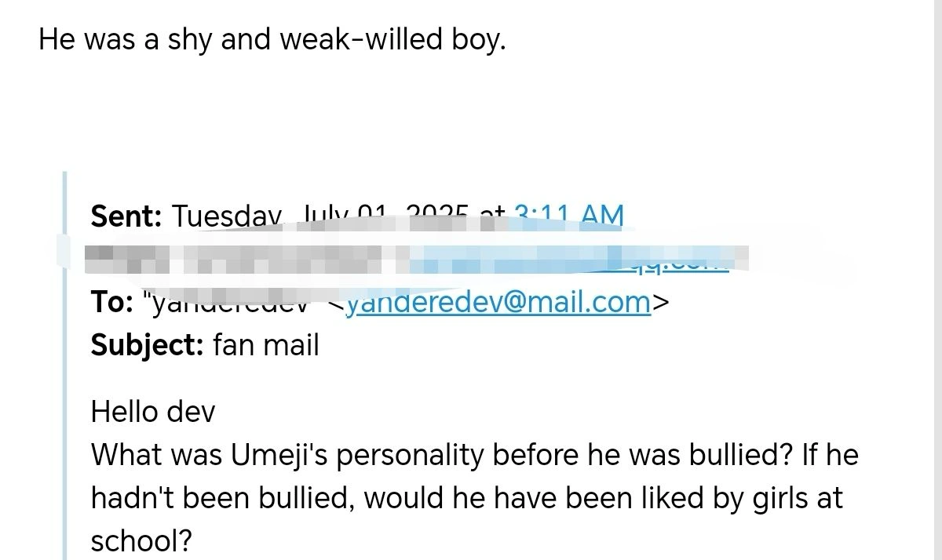Click the quoted message vertical bar

click(66, 361)
